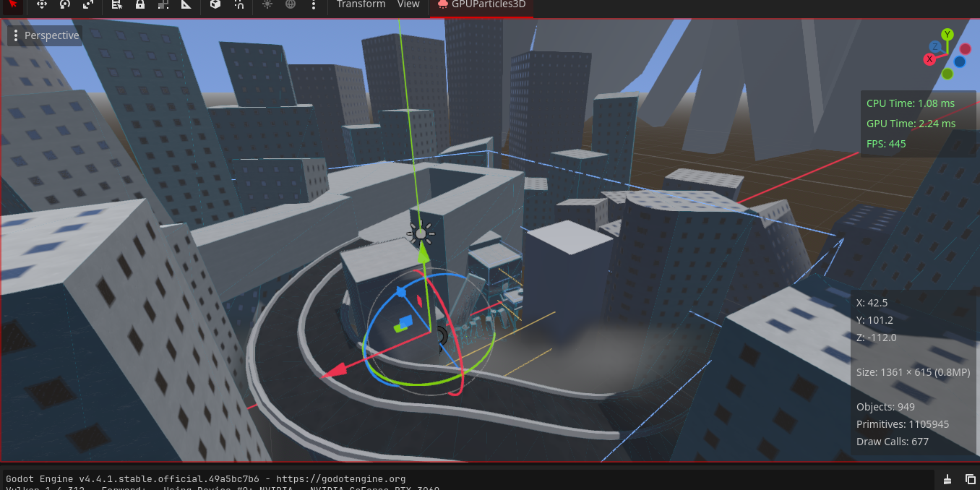
Task: Open the GPUParticles3D menu
Action: point(481,4)
